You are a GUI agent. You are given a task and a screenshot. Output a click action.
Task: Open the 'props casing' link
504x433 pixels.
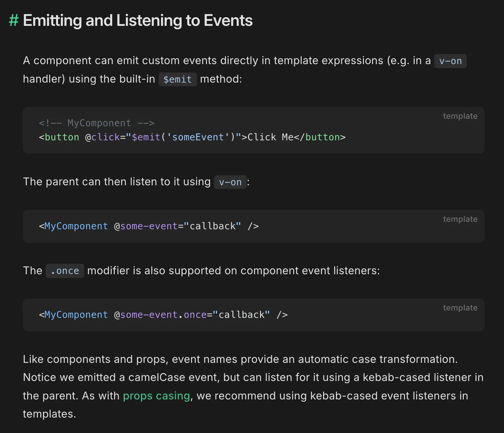click(x=156, y=396)
